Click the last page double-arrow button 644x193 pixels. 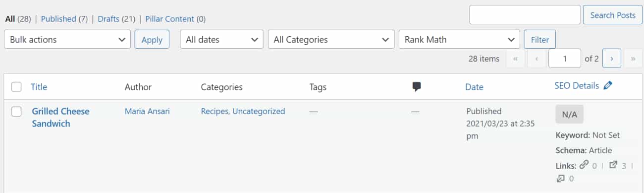pyautogui.click(x=633, y=59)
